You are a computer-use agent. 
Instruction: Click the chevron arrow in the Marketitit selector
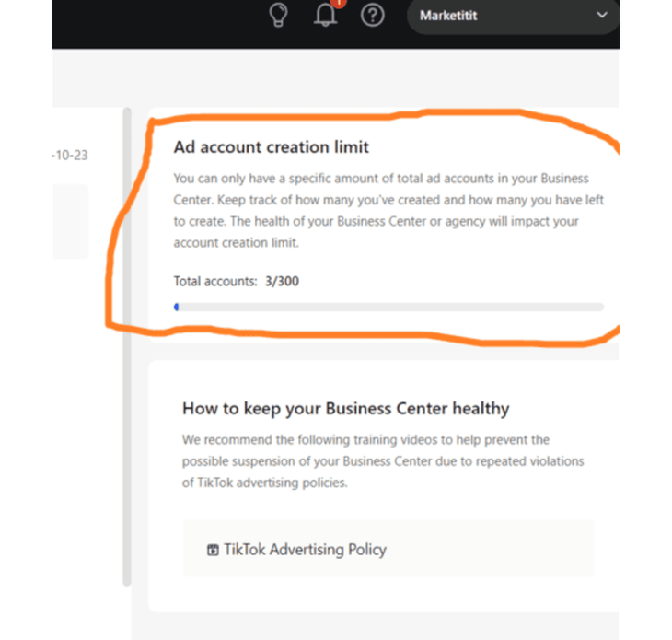pos(603,16)
